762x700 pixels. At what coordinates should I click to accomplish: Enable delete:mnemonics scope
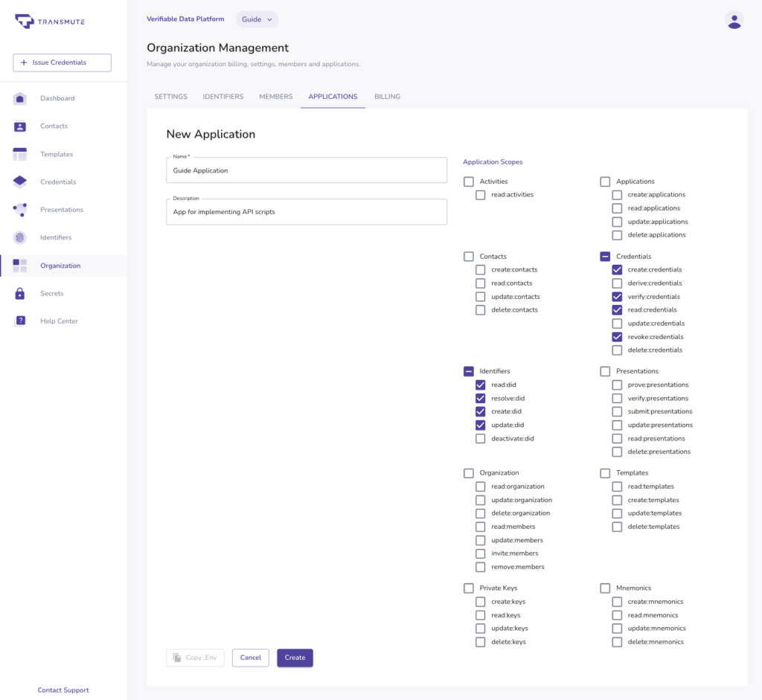click(x=617, y=642)
